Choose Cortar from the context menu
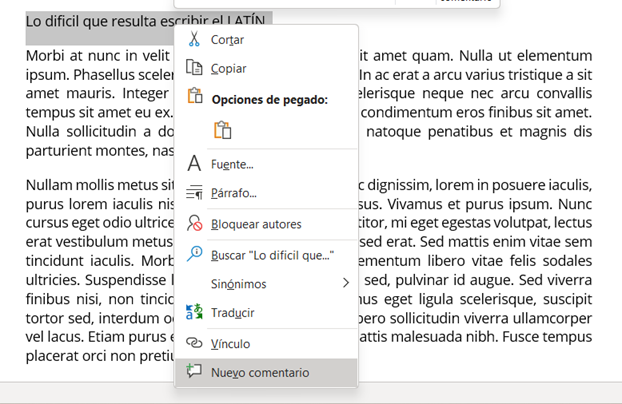 (266, 40)
